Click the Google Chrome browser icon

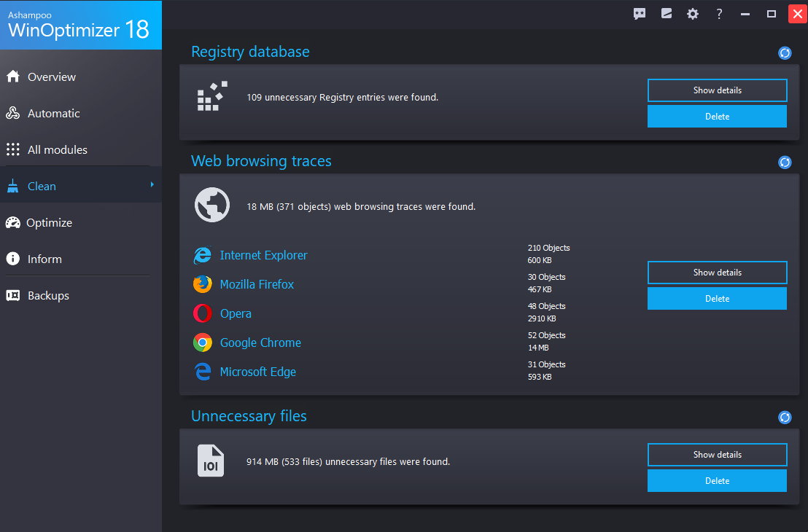pyautogui.click(x=202, y=343)
